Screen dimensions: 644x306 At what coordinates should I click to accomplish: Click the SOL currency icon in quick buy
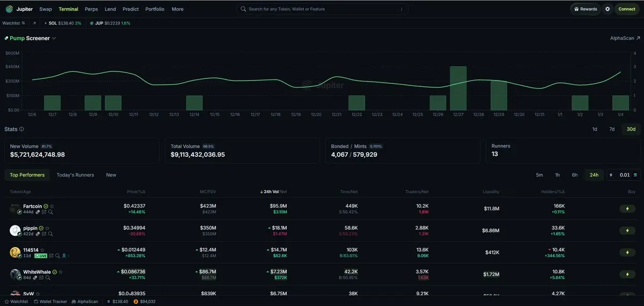click(635, 175)
